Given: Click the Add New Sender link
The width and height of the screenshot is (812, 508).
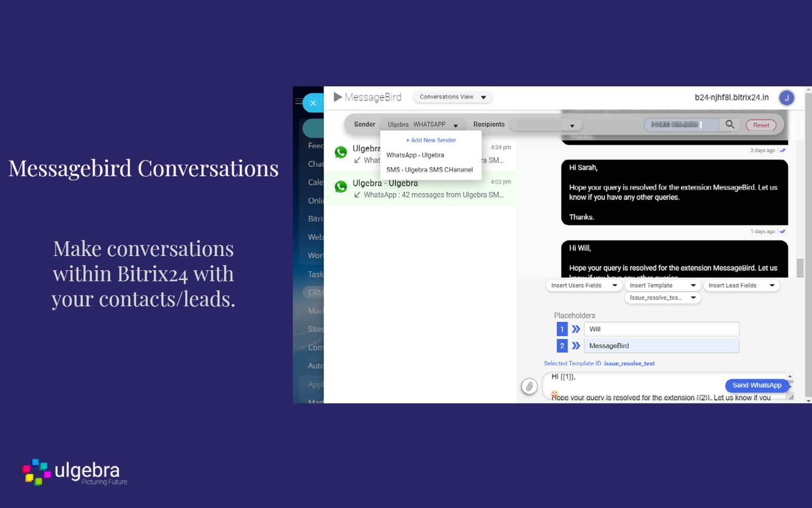Looking at the screenshot, I should click(x=431, y=140).
